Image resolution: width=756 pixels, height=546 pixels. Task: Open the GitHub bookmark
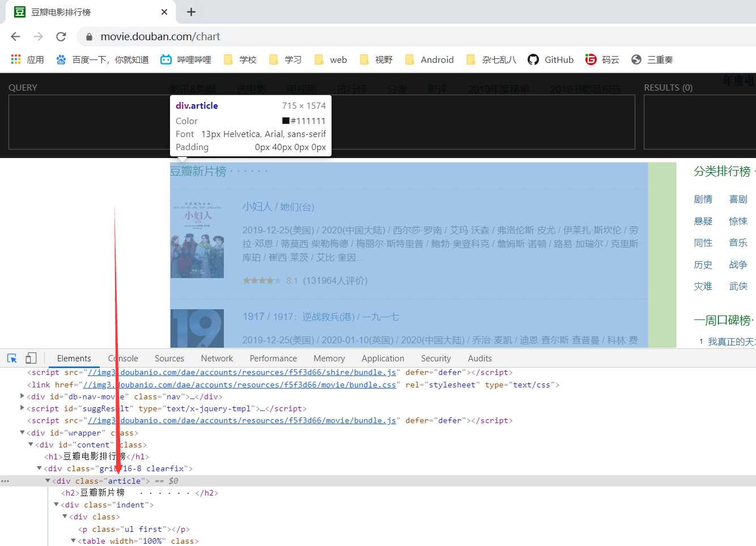point(551,59)
